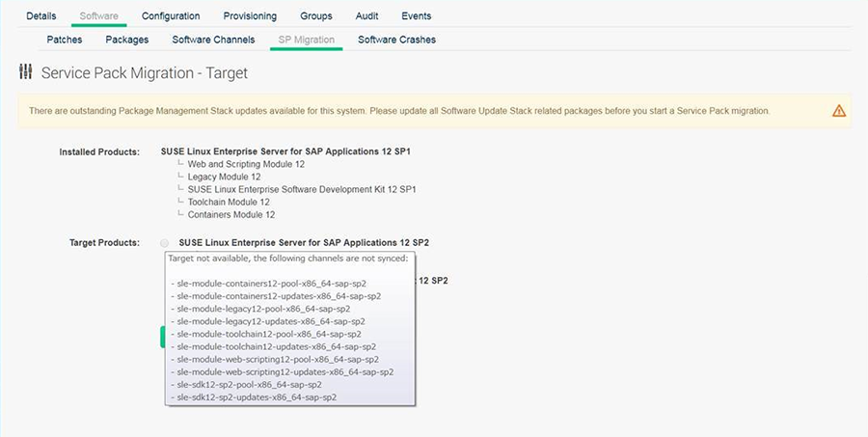Switch to Software Channels sub-tab
The width and height of the screenshot is (868, 437).
[213, 40]
